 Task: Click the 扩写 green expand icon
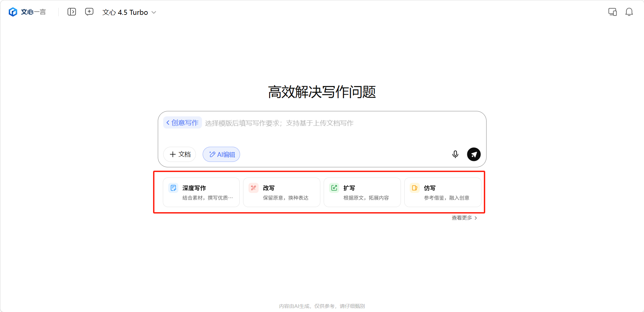334,188
